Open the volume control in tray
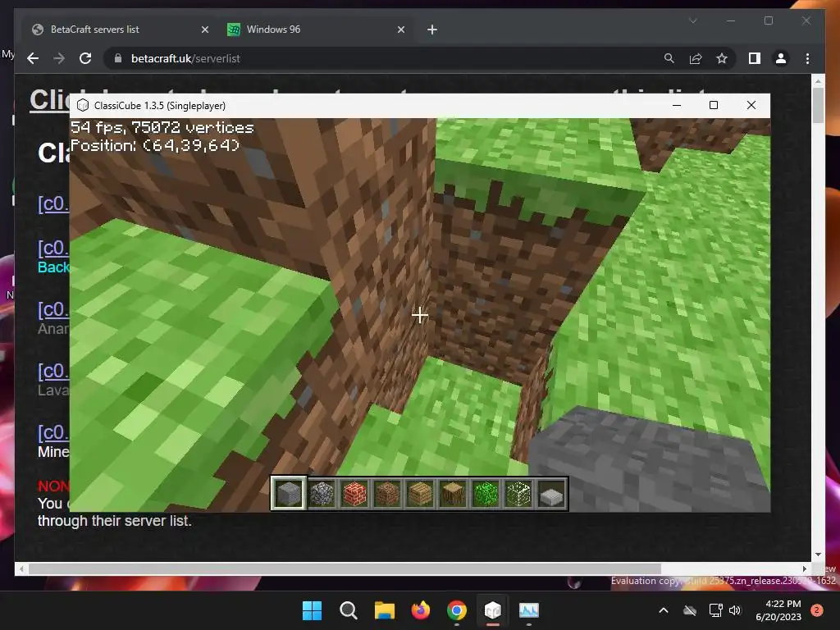Image resolution: width=840 pixels, height=630 pixels. click(735, 610)
